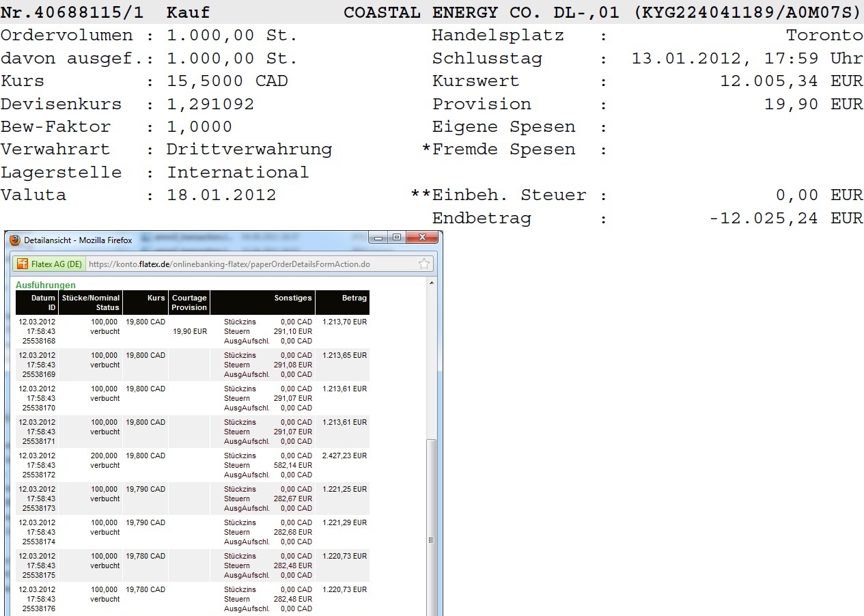Click the Kurswert amount 12.005,34 EUR
The image size is (864, 616).
click(792, 81)
